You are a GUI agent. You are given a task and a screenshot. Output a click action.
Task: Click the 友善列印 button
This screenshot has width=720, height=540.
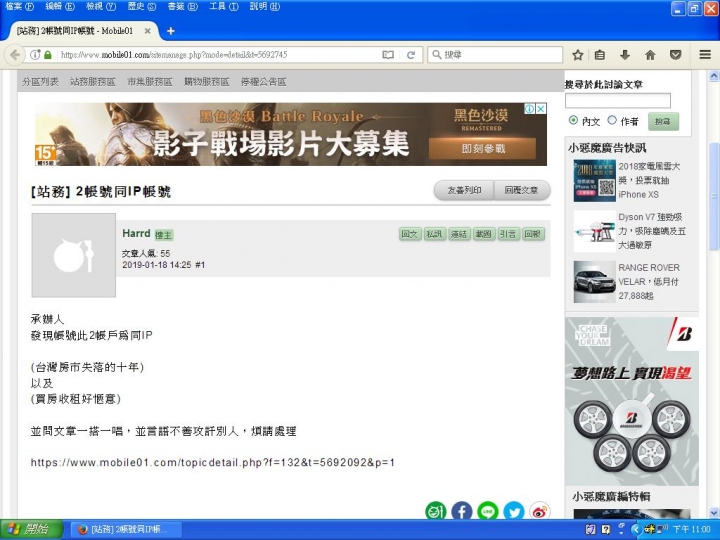click(464, 190)
